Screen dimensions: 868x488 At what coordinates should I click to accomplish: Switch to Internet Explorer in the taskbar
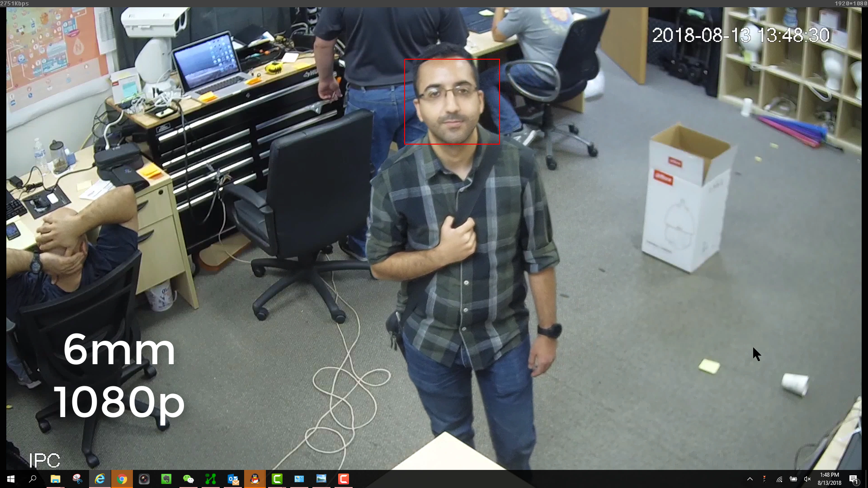[x=99, y=479]
